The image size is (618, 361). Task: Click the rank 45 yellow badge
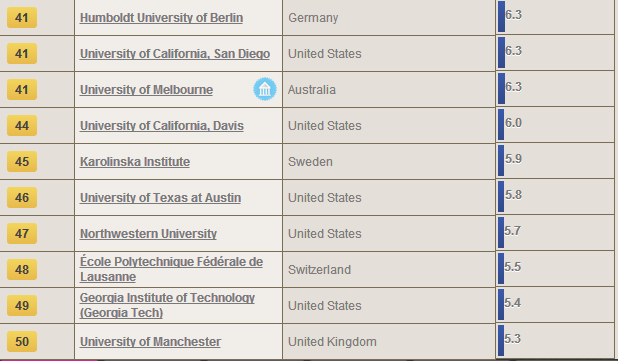pos(22,162)
